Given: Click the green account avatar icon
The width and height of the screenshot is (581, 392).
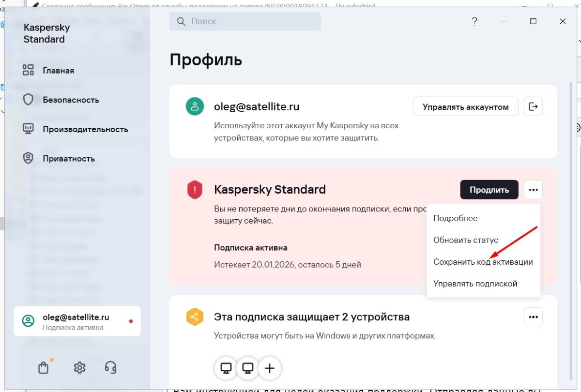Looking at the screenshot, I should pos(195,106).
